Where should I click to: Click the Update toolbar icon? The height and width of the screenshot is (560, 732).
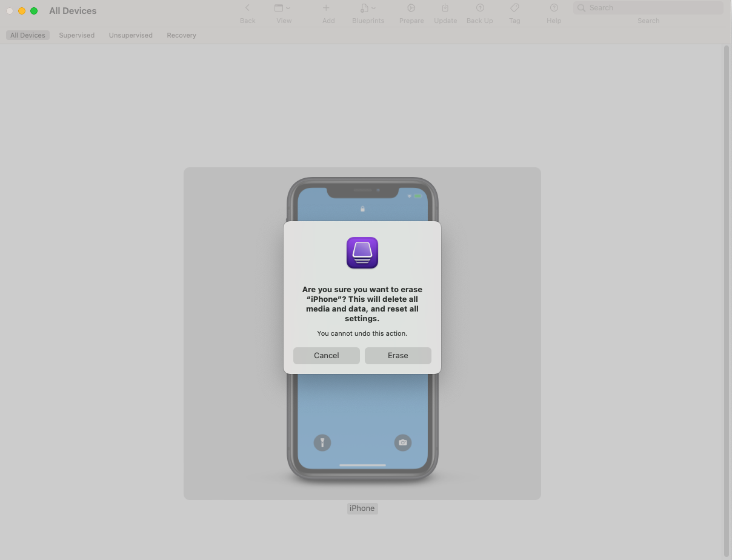pyautogui.click(x=445, y=8)
